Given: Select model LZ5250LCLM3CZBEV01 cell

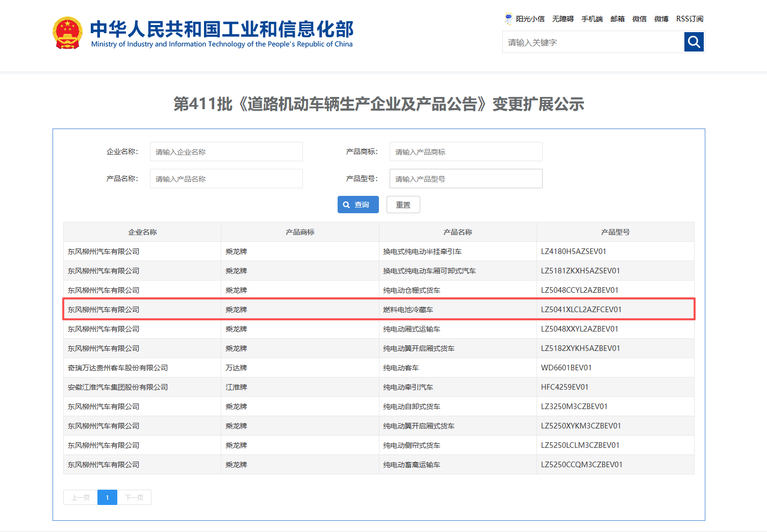Looking at the screenshot, I should tap(616, 445).
